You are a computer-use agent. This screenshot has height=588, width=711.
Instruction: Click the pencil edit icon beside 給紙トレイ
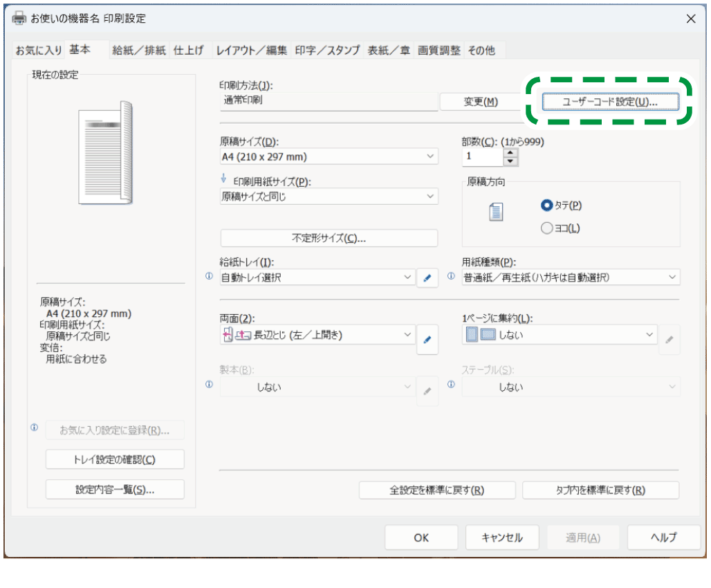coord(427,278)
